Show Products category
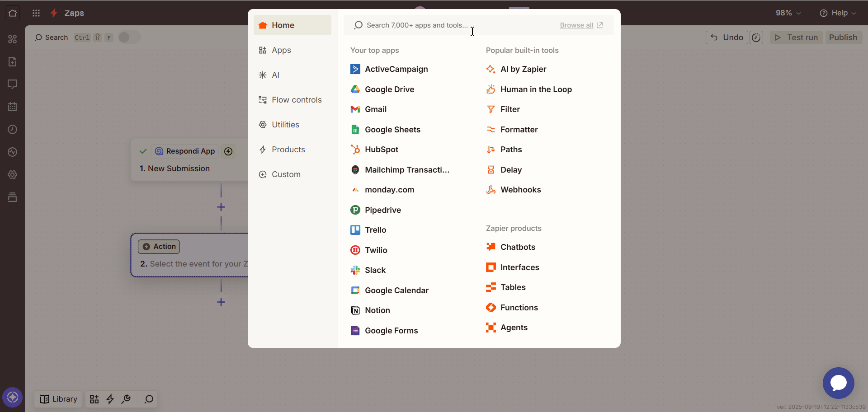 [292, 150]
